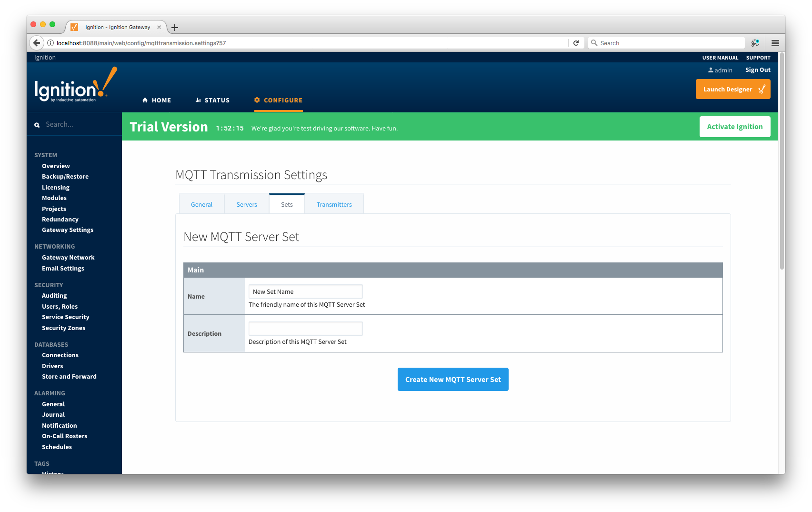The width and height of the screenshot is (812, 512).
Task: Click the Activate Ignition button
Action: tap(735, 127)
